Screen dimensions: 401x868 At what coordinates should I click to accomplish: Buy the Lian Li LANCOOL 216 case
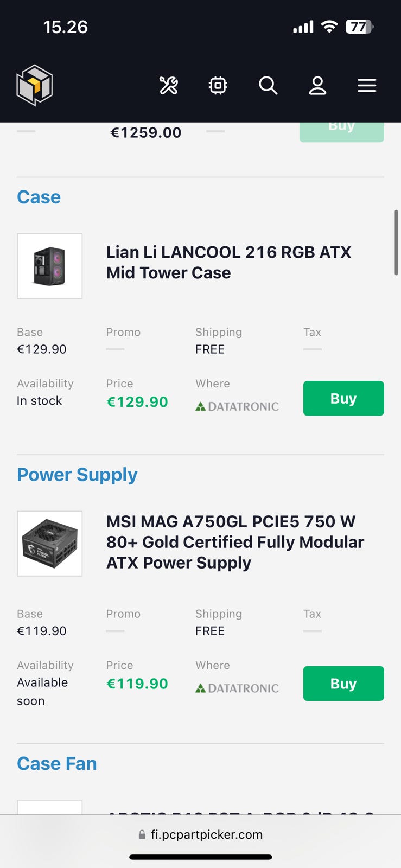point(343,399)
